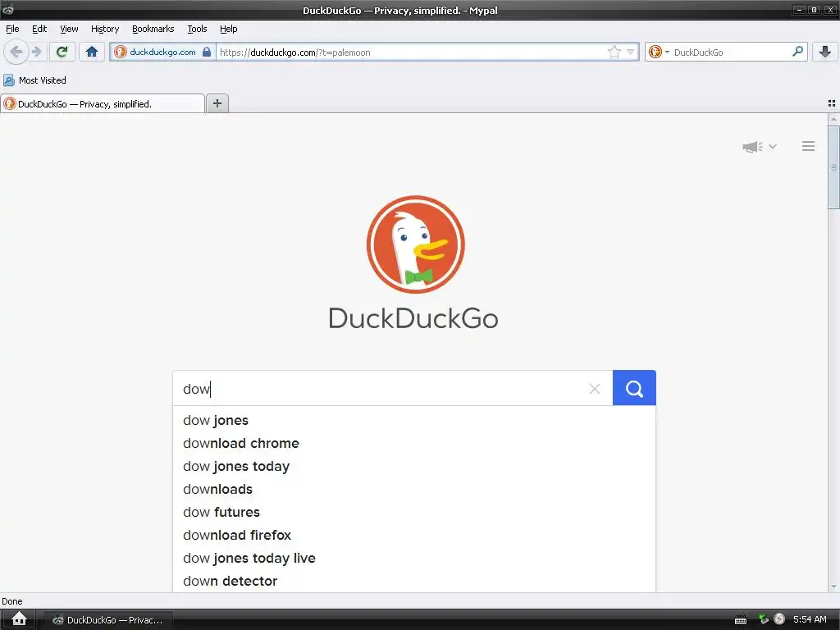The width and height of the screenshot is (840, 630).
Task: Select the "dow jones today" suggestion
Action: tap(414, 467)
